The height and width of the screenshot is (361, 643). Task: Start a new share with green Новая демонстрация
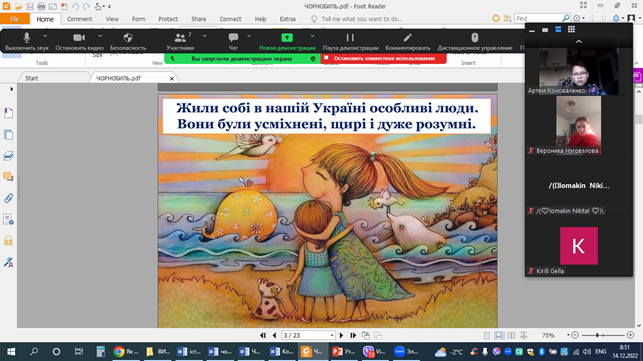(x=287, y=41)
